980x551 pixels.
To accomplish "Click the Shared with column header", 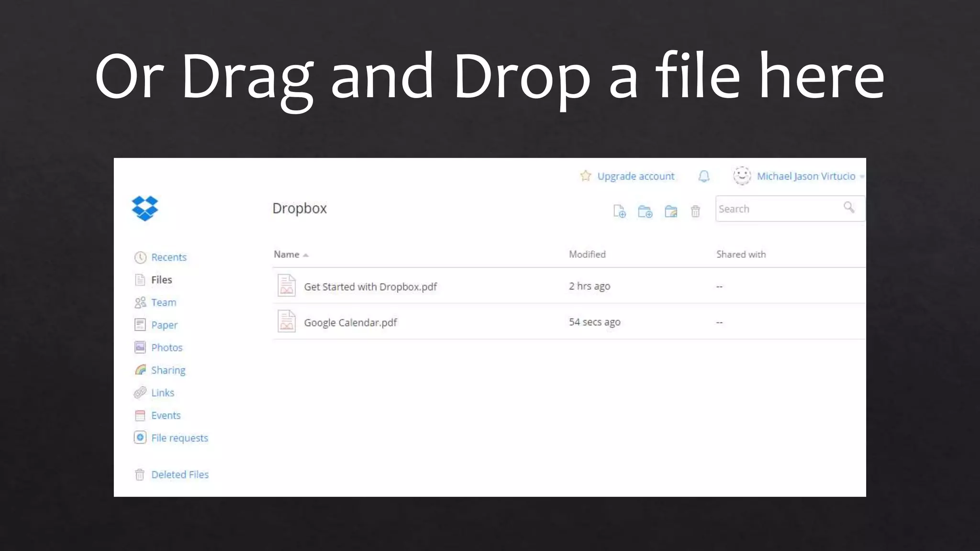I will click(x=741, y=254).
